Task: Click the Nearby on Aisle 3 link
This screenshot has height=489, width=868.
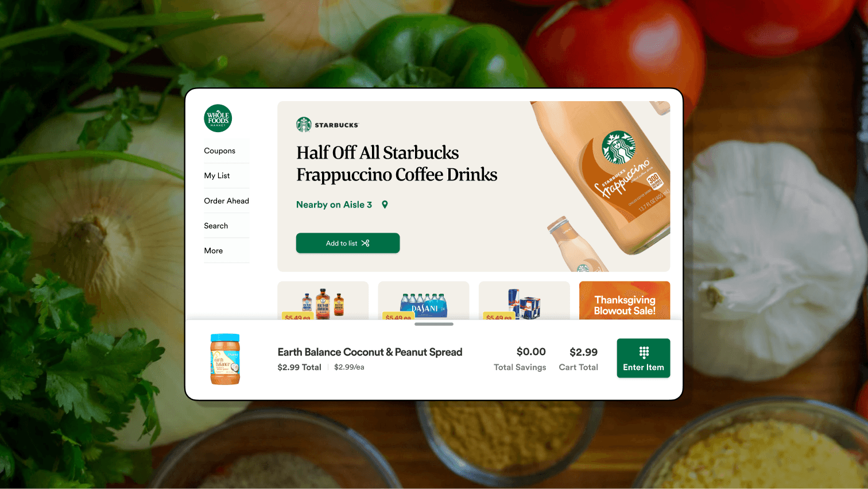Action: 334,205
